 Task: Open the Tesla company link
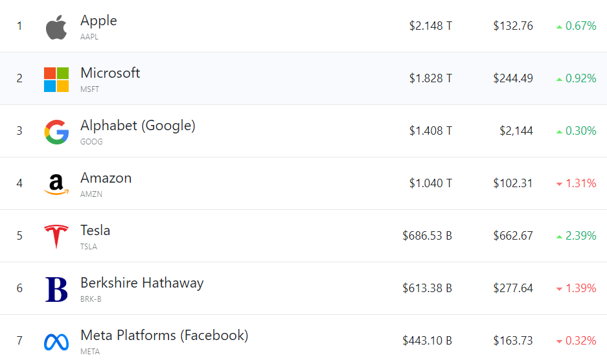coord(95,231)
